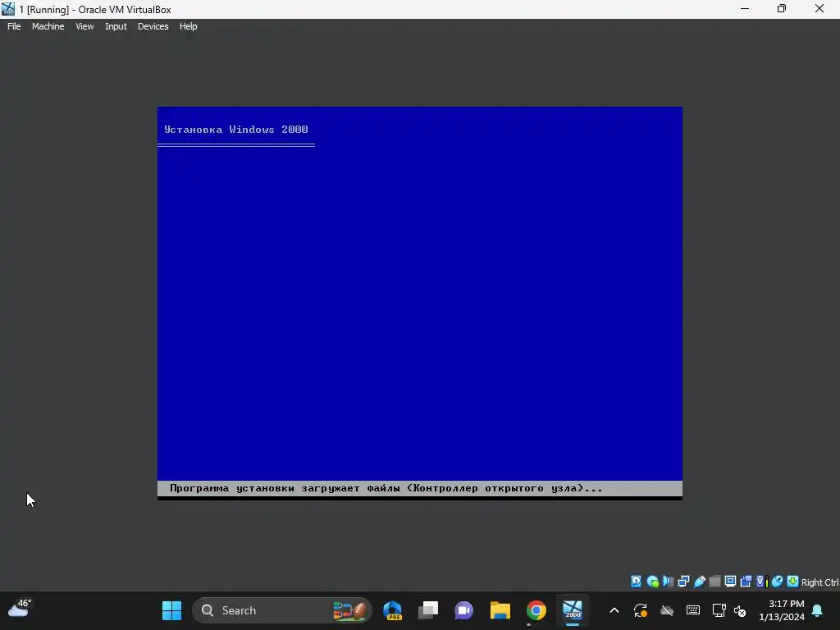Screen dimensions: 840x630
Task: Open the Chat video app on taskbar
Action: [464, 610]
